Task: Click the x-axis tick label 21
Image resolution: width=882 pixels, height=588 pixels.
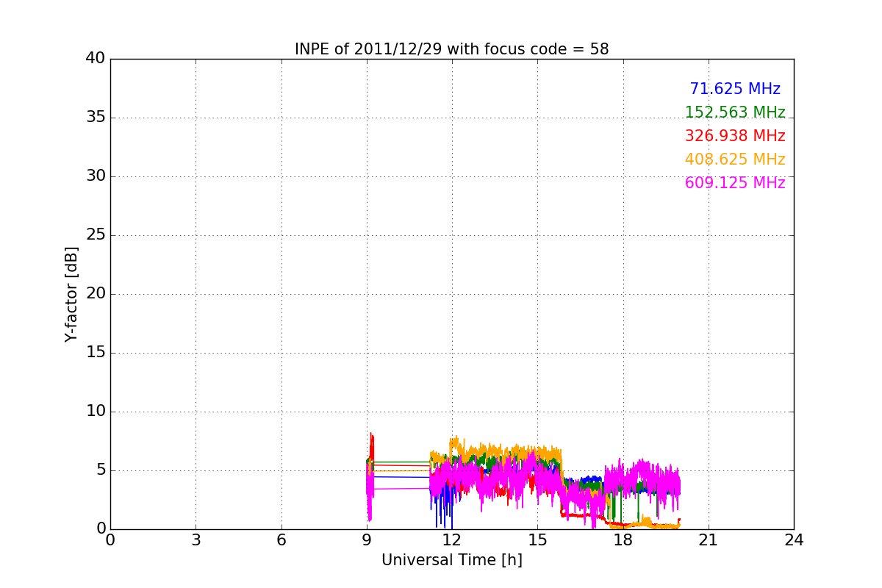Action: click(x=709, y=540)
